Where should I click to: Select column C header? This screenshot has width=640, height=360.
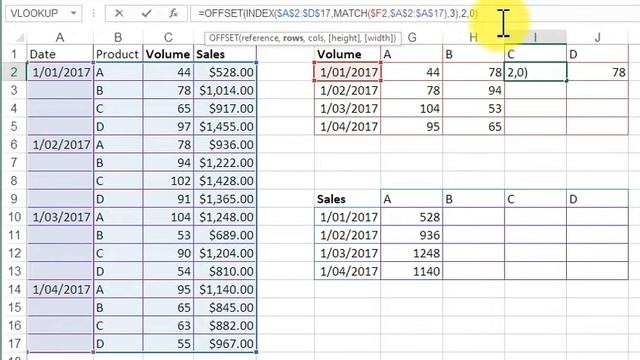(168, 38)
